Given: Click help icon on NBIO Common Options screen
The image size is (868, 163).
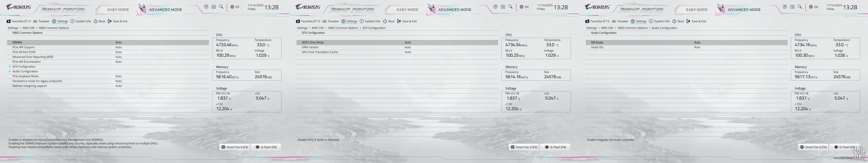Looking at the screenshot, I should point(206,7).
